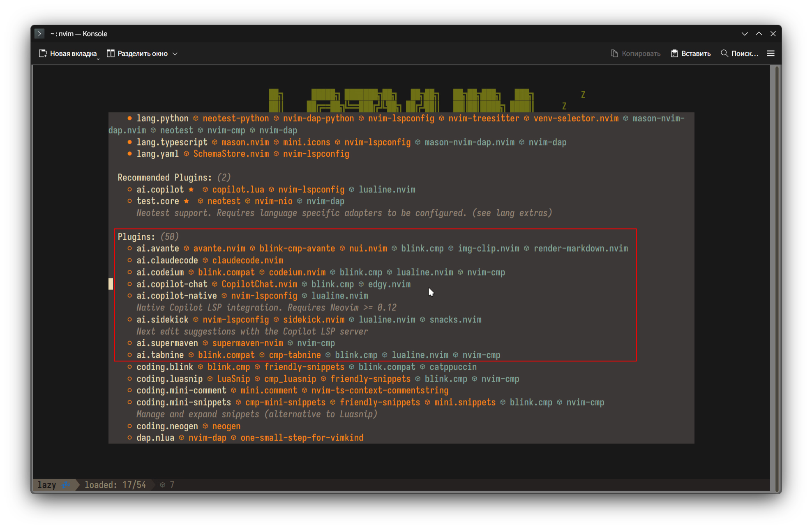
Task: Click the Вставить button label
Action: tap(696, 53)
